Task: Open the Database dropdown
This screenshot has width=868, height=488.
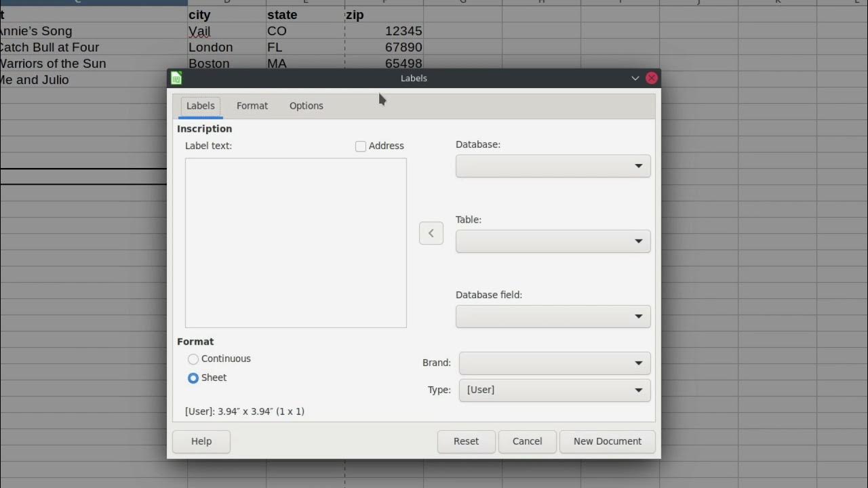Action: 553,166
